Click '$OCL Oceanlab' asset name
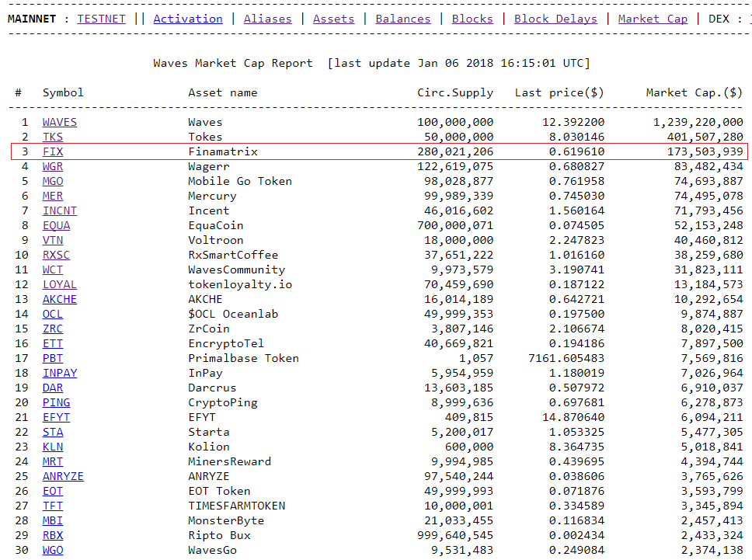 pos(233,314)
